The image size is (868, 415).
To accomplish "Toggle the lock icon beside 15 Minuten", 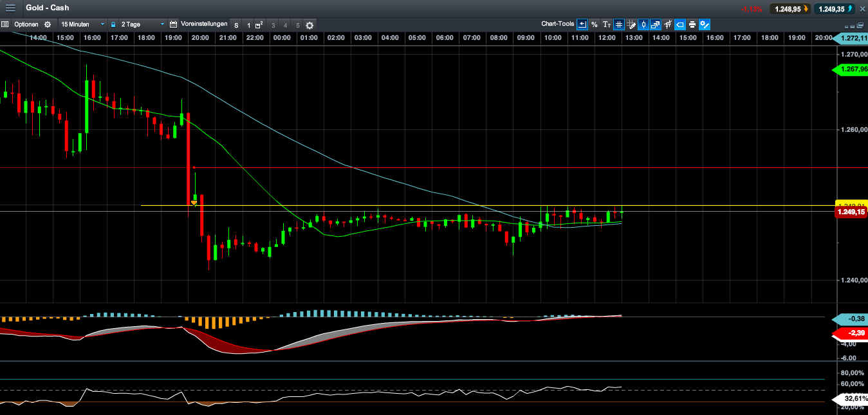I will click(x=113, y=24).
